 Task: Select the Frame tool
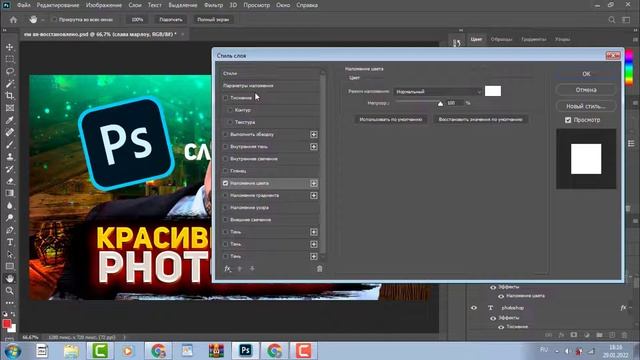pos(9,108)
